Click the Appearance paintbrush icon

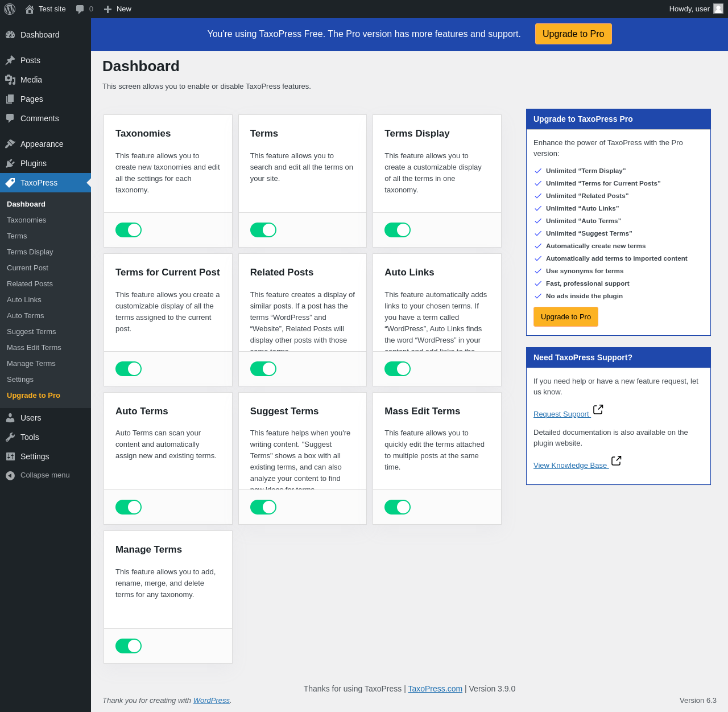click(10, 144)
